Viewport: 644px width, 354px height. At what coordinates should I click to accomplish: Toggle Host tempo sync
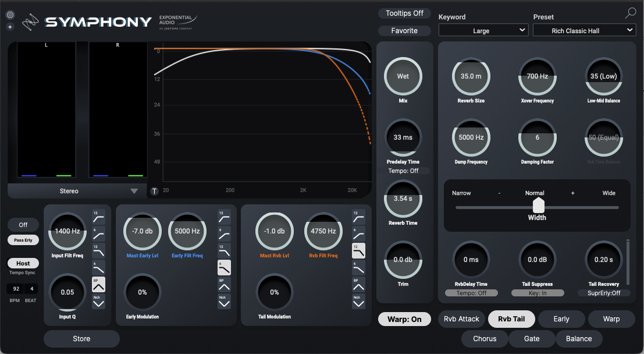click(x=23, y=263)
